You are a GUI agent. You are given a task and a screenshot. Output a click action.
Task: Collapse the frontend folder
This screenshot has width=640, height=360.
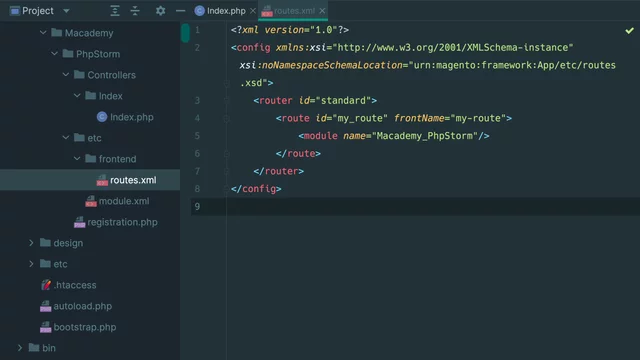[x=77, y=158]
